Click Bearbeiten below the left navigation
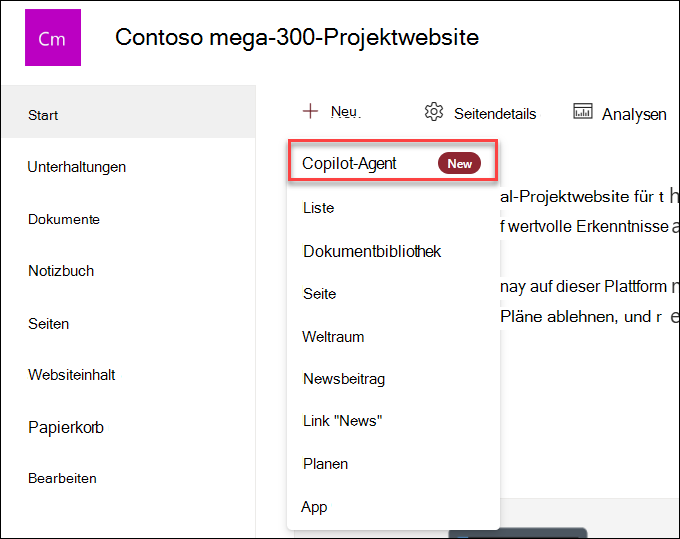Viewport: 680px width, 539px height. pyautogui.click(x=62, y=478)
